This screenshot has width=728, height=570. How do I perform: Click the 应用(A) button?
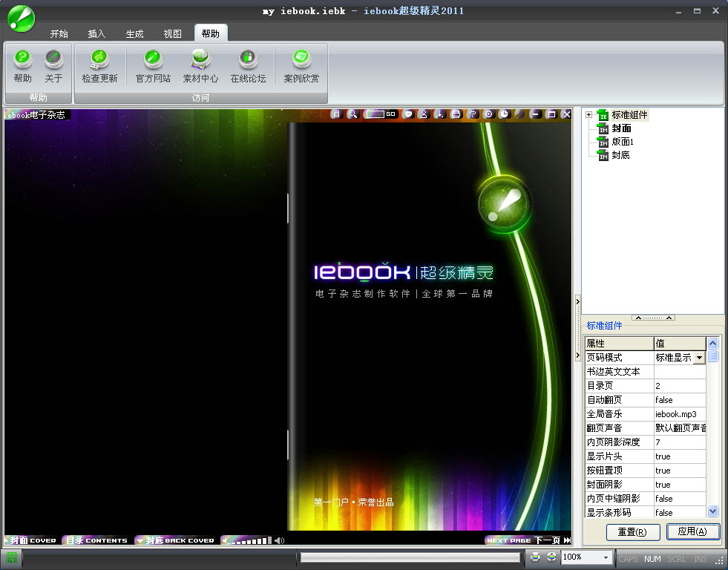point(692,531)
